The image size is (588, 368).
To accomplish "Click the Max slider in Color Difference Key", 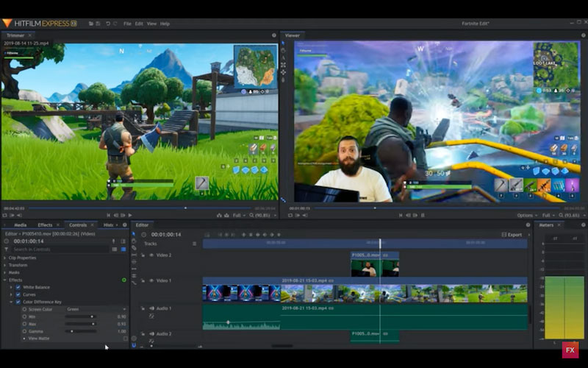I will [80, 324].
